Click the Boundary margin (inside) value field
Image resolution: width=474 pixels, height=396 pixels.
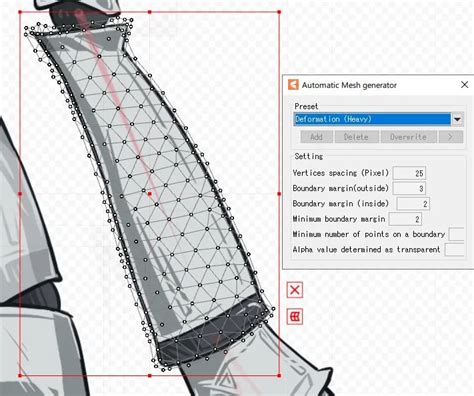[x=413, y=204]
